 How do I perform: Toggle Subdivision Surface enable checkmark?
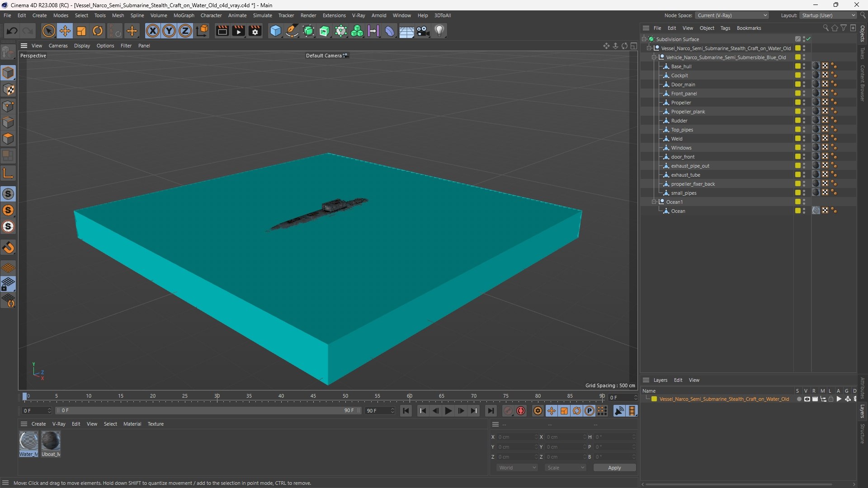[808, 39]
